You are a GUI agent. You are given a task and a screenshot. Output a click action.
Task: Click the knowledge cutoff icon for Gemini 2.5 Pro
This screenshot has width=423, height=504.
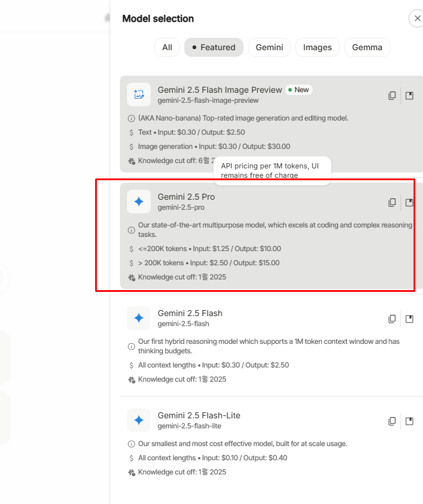(x=132, y=277)
